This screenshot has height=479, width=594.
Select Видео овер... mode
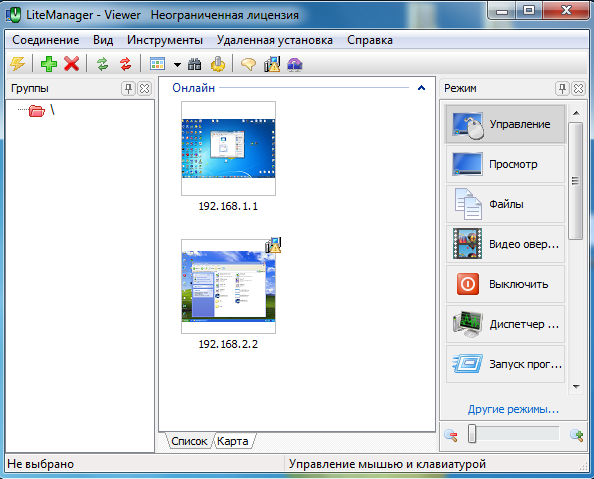point(505,244)
